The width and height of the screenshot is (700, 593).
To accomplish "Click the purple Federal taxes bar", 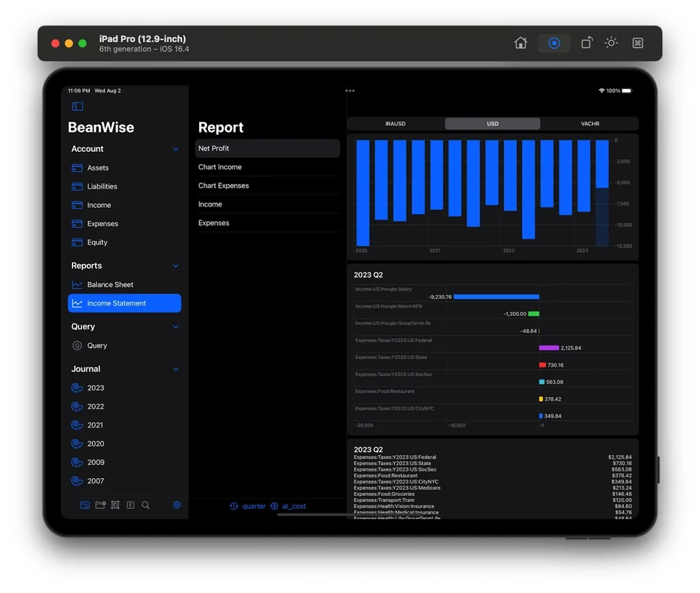I will 548,348.
